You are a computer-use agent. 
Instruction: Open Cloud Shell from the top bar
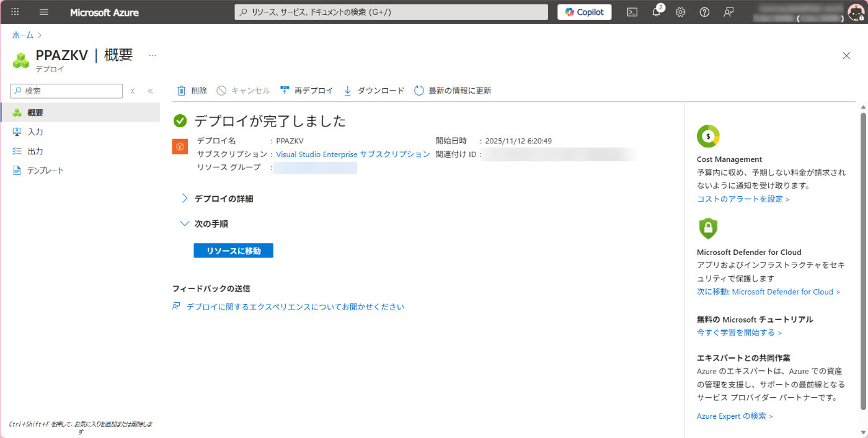632,12
